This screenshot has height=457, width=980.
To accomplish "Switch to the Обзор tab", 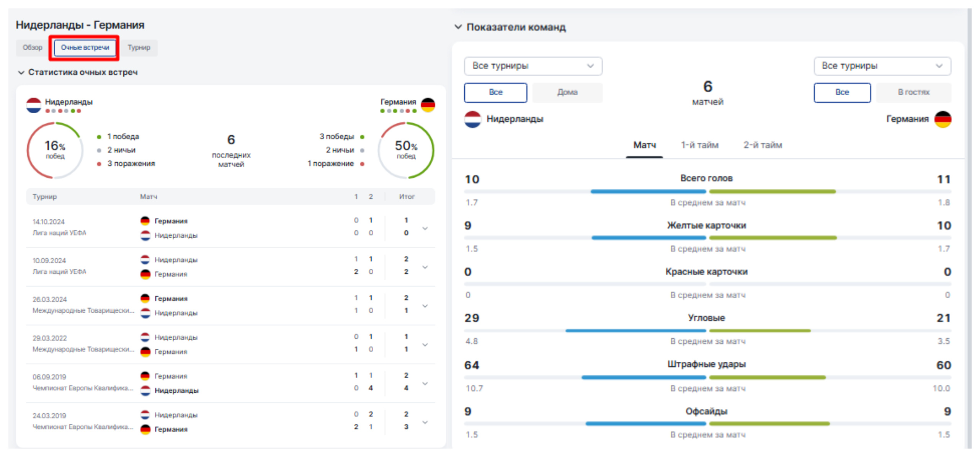I will 32,48.
